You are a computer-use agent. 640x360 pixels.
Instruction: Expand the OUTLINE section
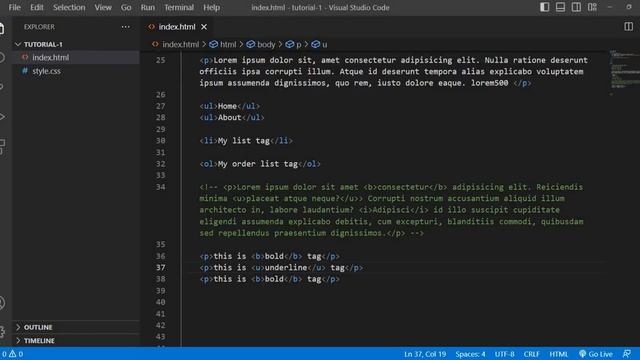pyautogui.click(x=38, y=327)
